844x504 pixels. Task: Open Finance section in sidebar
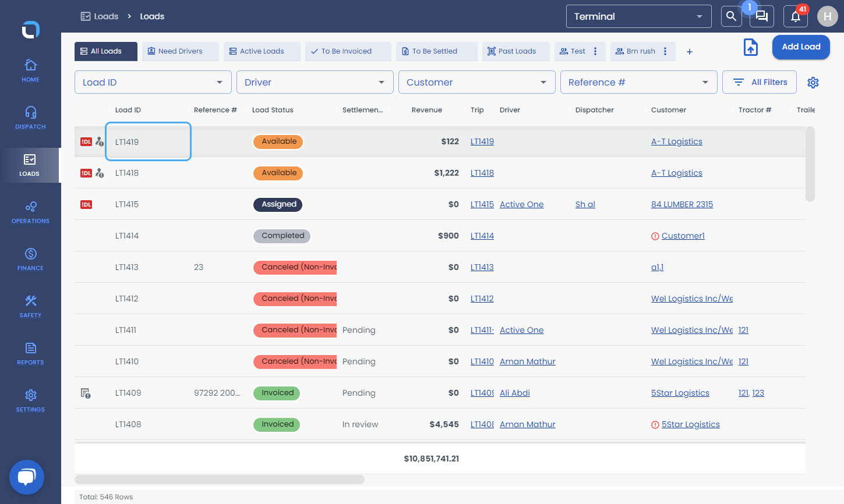30,259
